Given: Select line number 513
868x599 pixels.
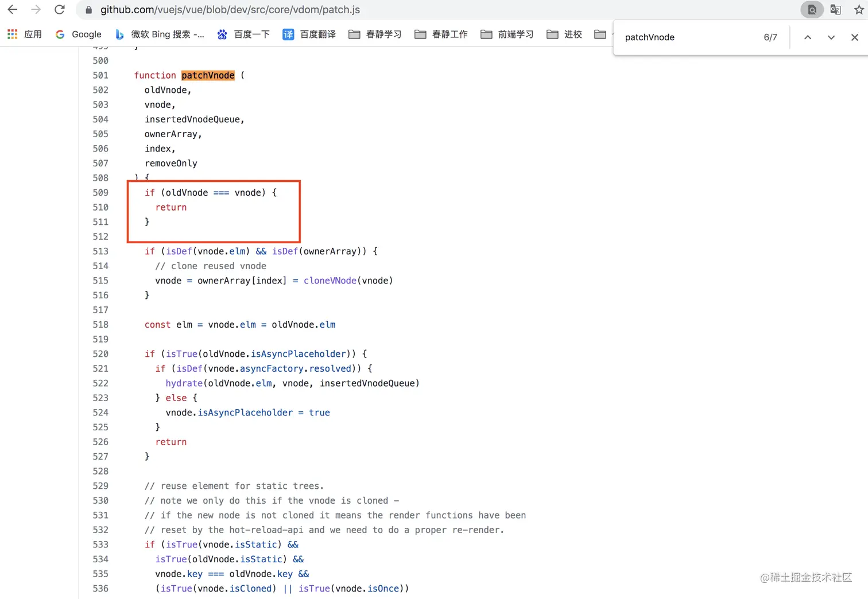Looking at the screenshot, I should click(x=100, y=251).
